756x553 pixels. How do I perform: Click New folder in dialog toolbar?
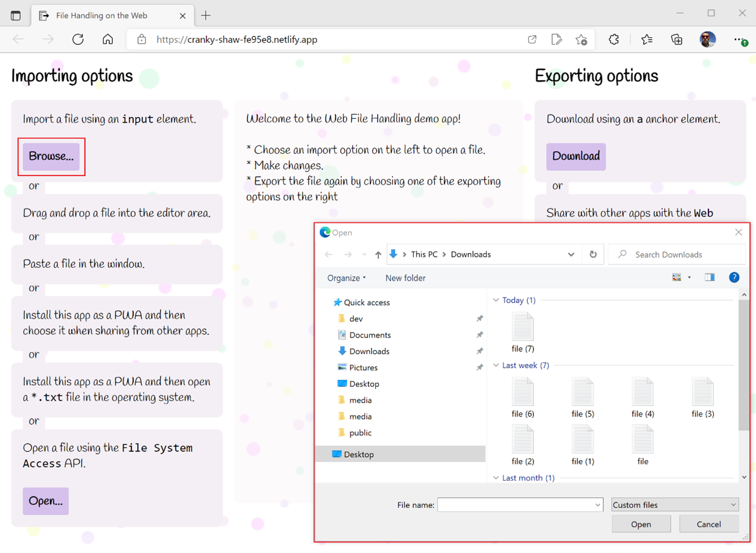tap(405, 278)
